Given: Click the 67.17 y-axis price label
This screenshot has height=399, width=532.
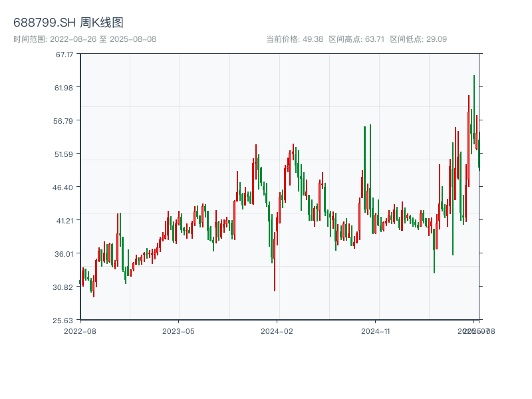Looking at the screenshot, I should tap(65, 55).
